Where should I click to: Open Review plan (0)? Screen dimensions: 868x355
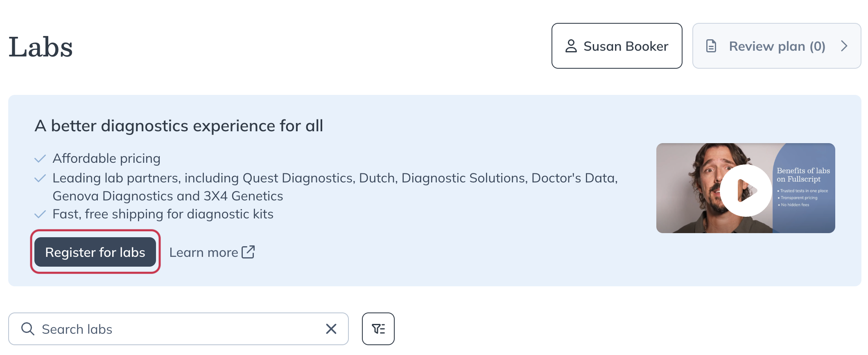tap(777, 46)
